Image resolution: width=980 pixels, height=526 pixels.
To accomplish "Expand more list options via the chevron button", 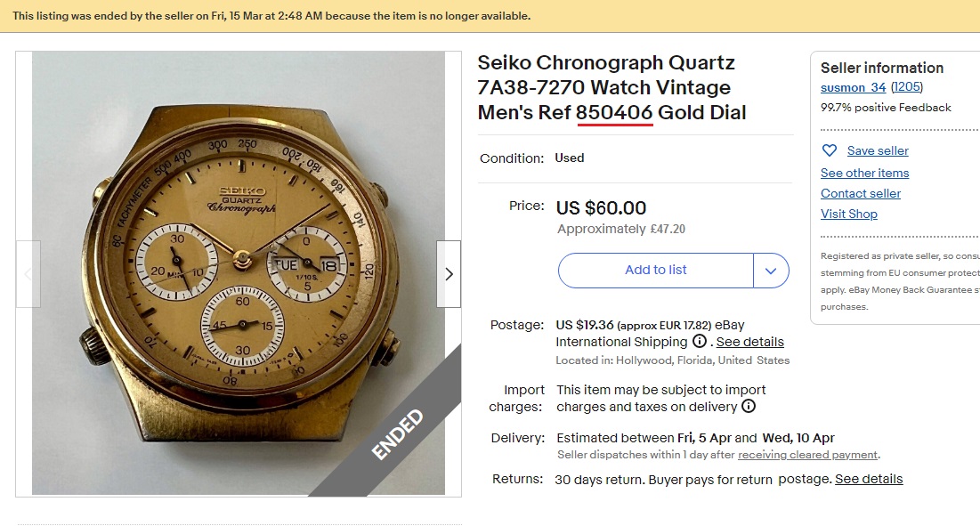I will [772, 270].
